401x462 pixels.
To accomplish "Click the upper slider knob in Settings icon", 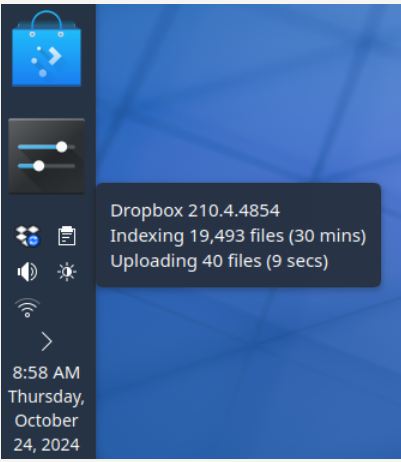I will pos(62,147).
